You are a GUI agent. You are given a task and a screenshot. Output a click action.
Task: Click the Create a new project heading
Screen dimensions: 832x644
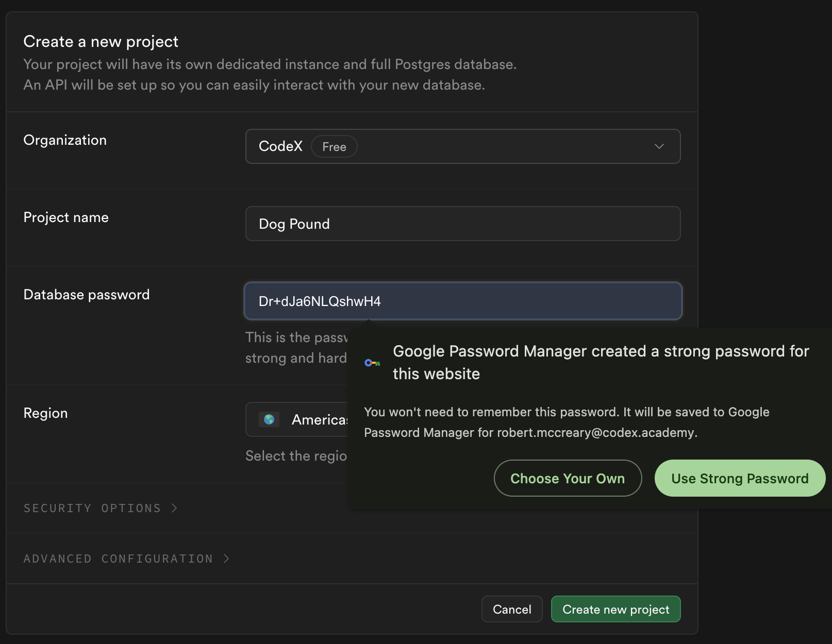101,41
